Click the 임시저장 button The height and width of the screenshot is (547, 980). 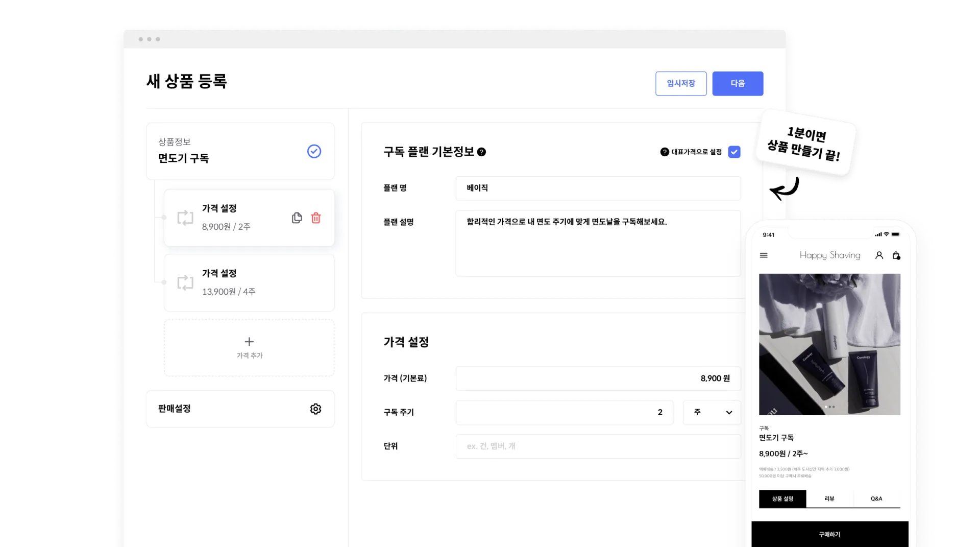point(681,83)
